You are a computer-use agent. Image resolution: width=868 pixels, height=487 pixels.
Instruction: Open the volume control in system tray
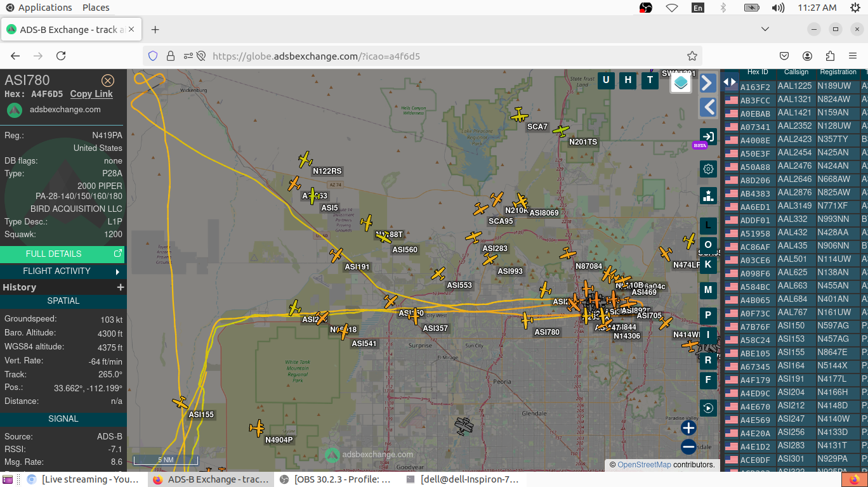point(778,8)
